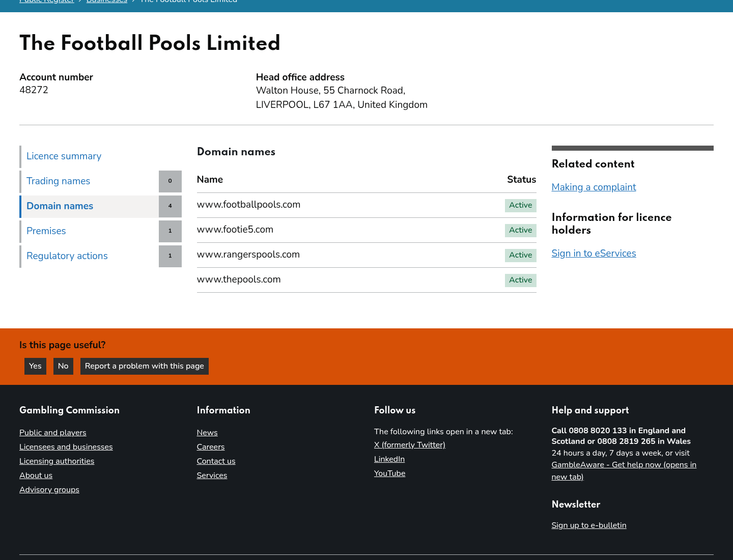Visit X (formerly Twitter) profile
The height and width of the screenshot is (560, 733).
coord(410,445)
